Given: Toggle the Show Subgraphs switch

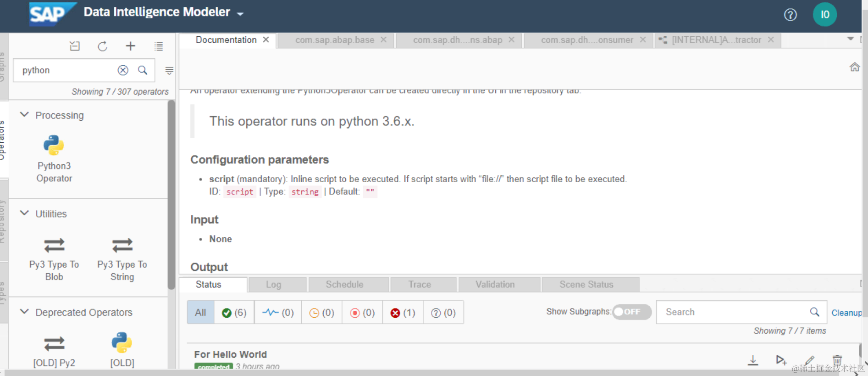Looking at the screenshot, I should (x=632, y=312).
